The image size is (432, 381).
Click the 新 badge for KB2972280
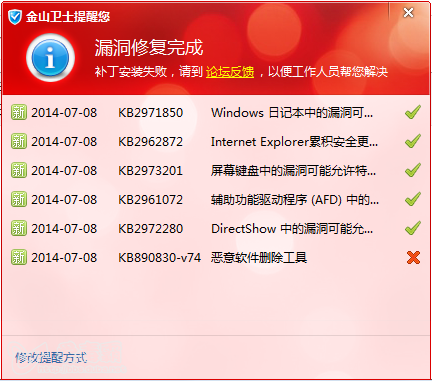click(x=19, y=228)
